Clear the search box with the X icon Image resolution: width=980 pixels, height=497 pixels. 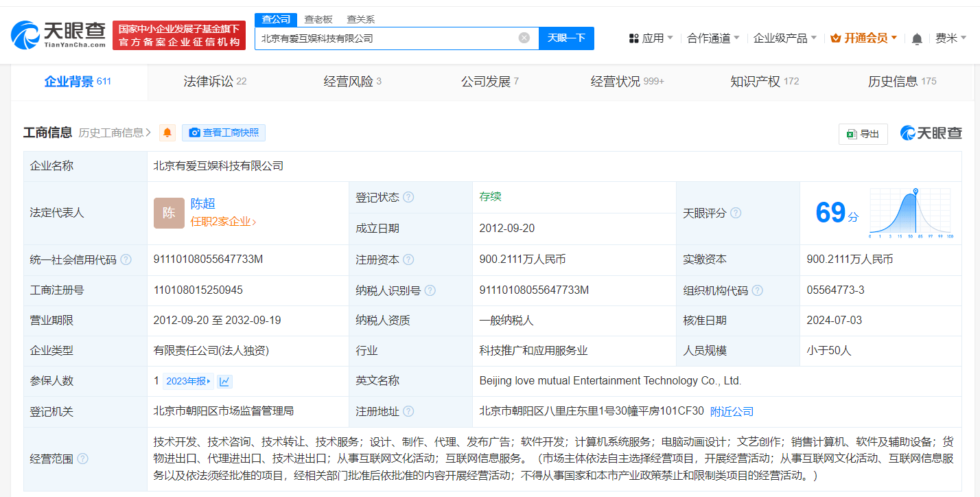coord(524,38)
